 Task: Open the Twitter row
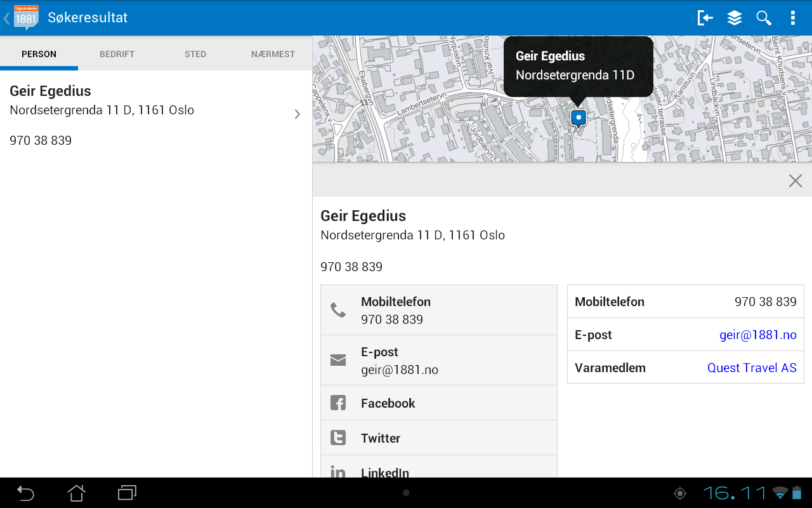(x=439, y=438)
